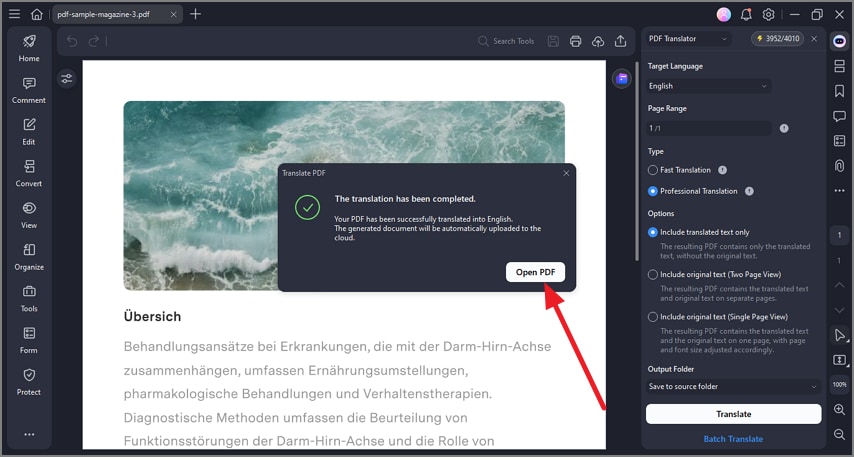Zoom out with magnifier minus
854x457 pixels.
tap(839, 434)
